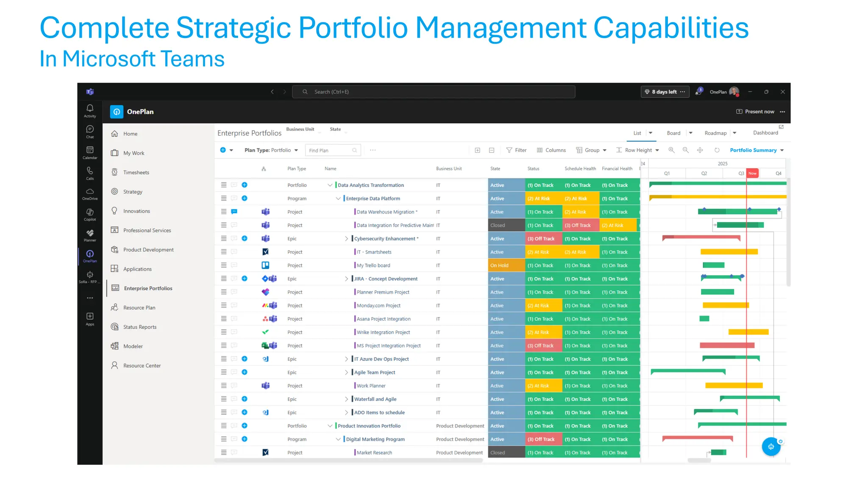868x488 pixels.
Task: Click the Columns button
Action: point(551,150)
